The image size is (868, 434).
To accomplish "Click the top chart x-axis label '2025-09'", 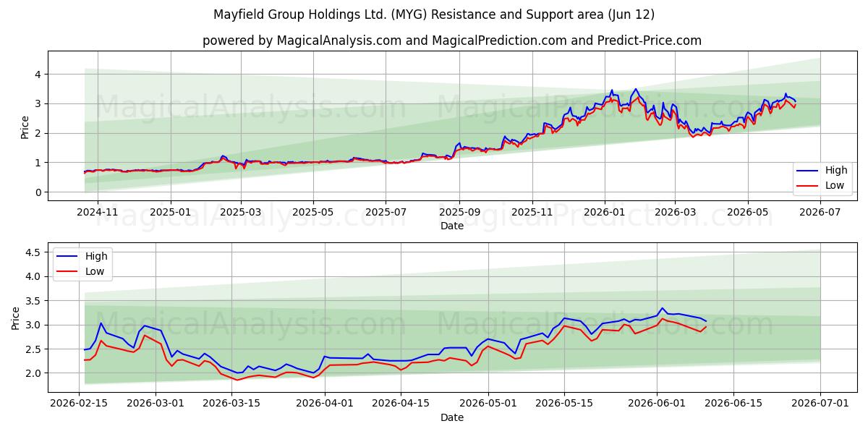I will pos(459,212).
